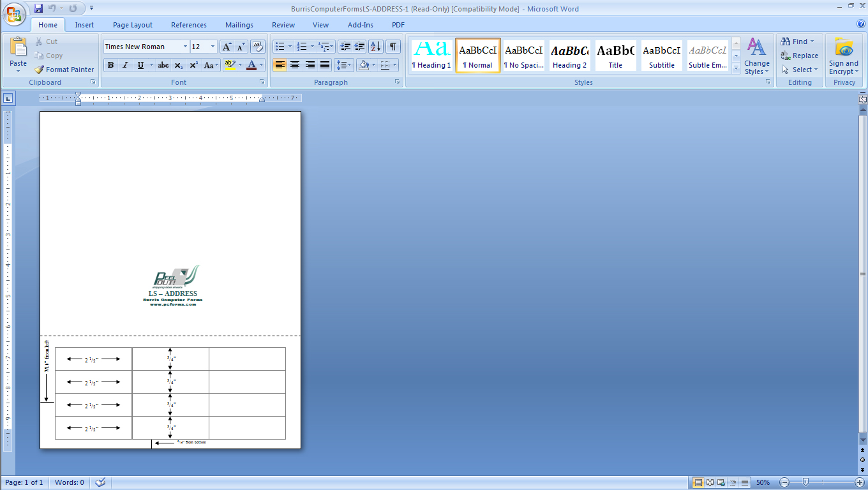Switch to Print Layout view
The image size is (868, 490).
point(698,482)
